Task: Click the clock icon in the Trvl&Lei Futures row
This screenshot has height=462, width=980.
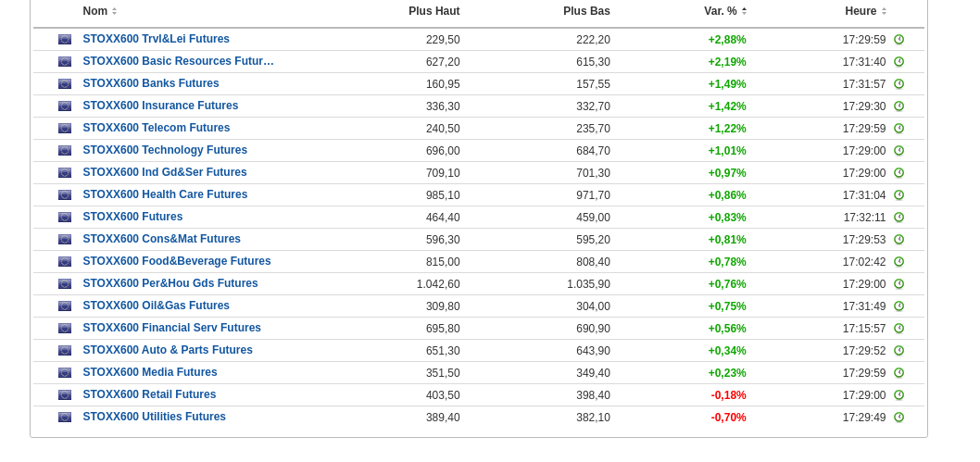Action: (898, 40)
